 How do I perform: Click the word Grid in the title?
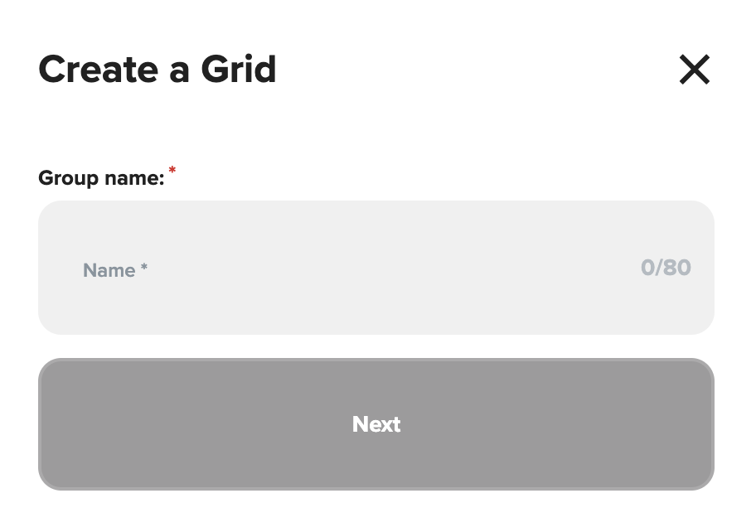[x=239, y=70]
